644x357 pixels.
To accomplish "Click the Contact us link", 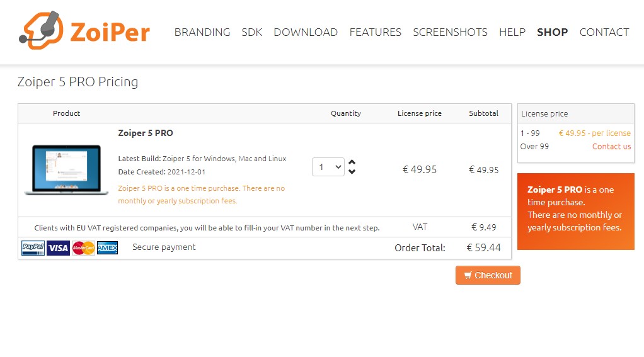I will [612, 147].
